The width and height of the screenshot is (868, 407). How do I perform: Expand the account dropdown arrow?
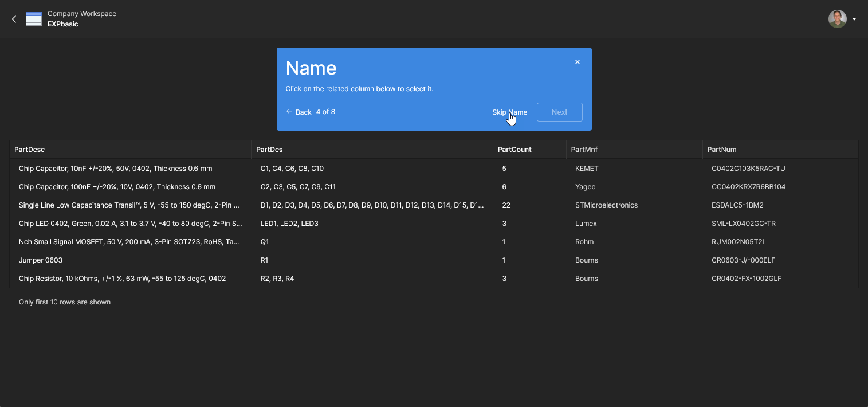coord(854,19)
